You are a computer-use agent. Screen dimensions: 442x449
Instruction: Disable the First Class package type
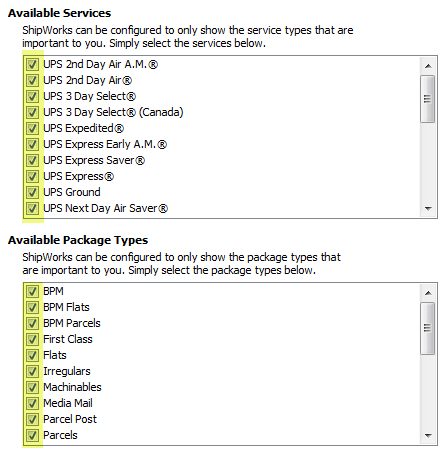click(32, 339)
